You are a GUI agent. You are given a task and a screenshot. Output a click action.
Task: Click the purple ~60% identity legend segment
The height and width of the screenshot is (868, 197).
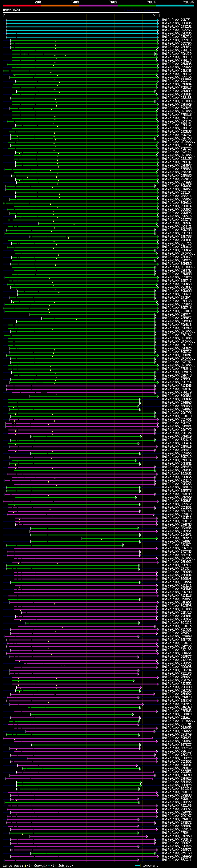(99, 6)
